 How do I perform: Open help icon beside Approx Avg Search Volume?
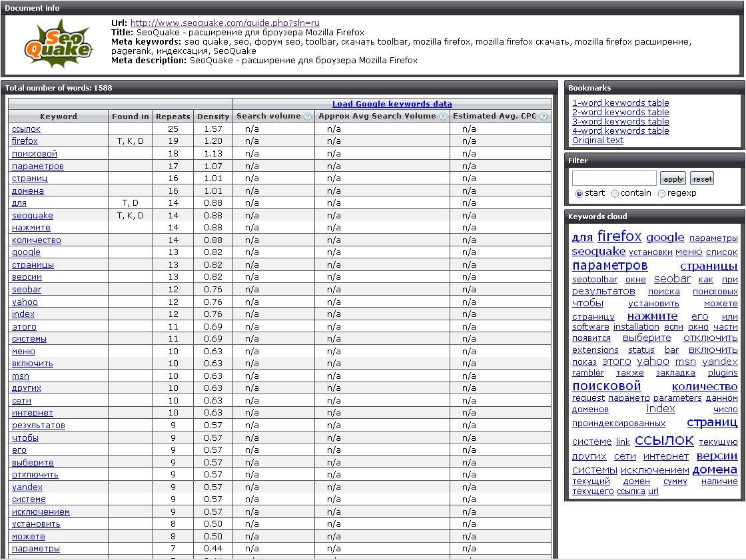click(x=443, y=116)
